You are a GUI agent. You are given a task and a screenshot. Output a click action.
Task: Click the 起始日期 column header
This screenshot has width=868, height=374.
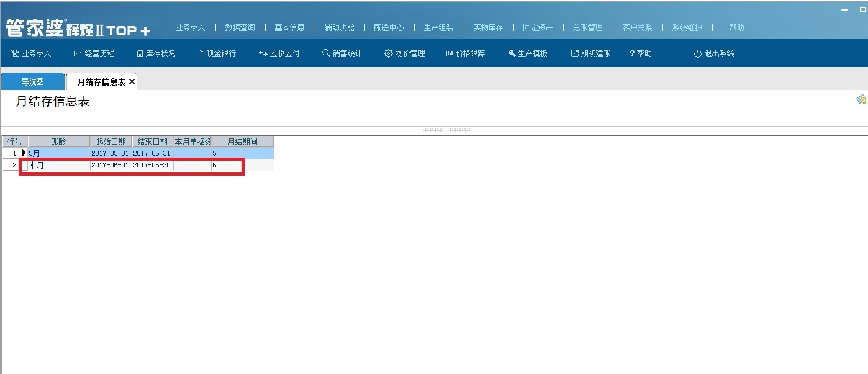pos(111,142)
